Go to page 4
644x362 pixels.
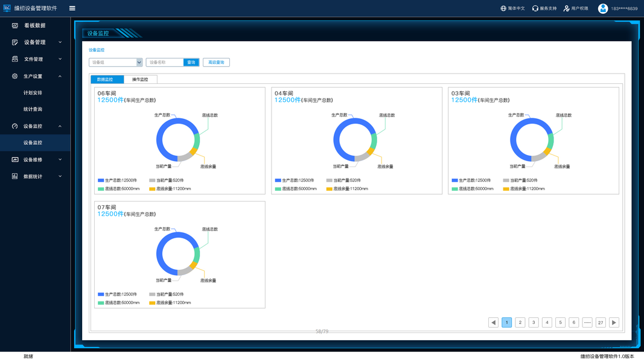(547, 323)
